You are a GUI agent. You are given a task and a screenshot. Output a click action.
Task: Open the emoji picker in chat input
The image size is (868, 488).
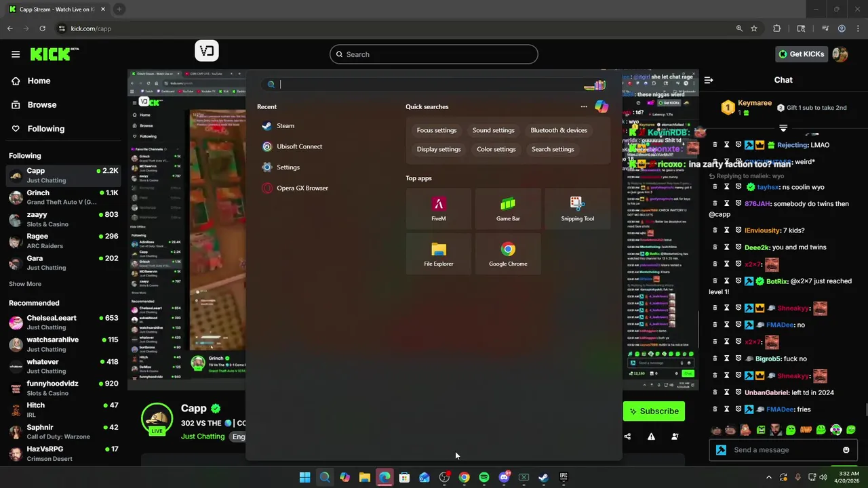pyautogui.click(x=846, y=450)
